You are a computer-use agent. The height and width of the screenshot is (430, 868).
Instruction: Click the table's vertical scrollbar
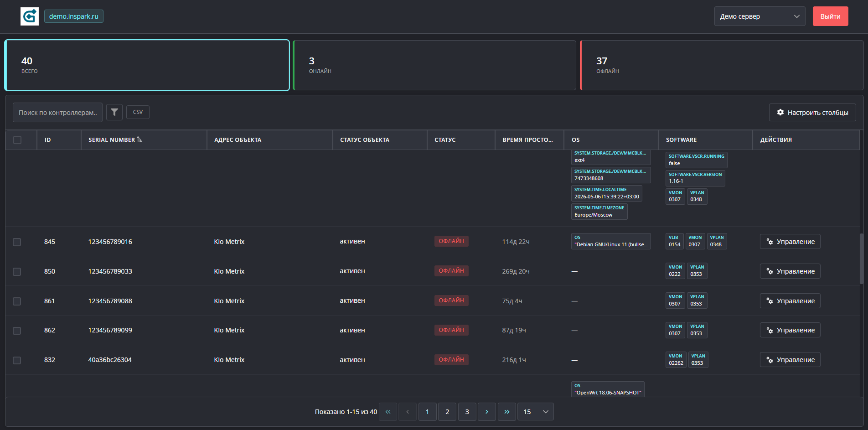pyautogui.click(x=861, y=259)
